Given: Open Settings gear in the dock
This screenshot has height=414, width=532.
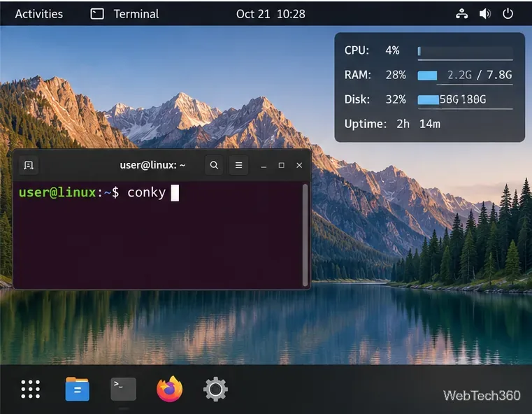Looking at the screenshot, I should click(215, 390).
